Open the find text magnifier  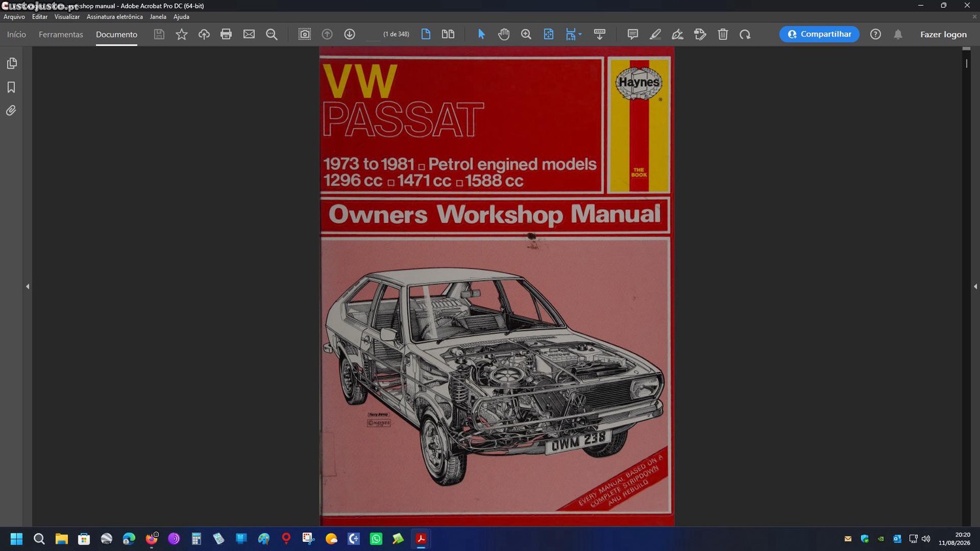[272, 35]
